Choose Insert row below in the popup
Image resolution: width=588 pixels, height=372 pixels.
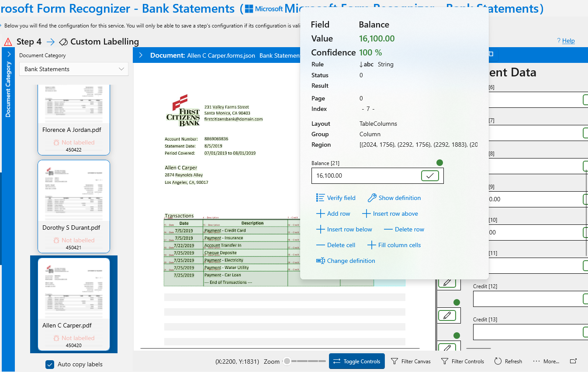pos(344,229)
